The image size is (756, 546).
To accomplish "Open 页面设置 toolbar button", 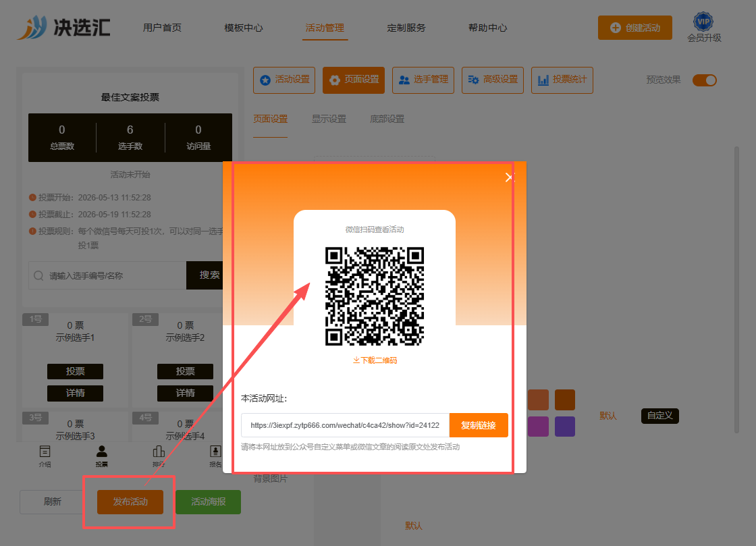I will (354, 80).
